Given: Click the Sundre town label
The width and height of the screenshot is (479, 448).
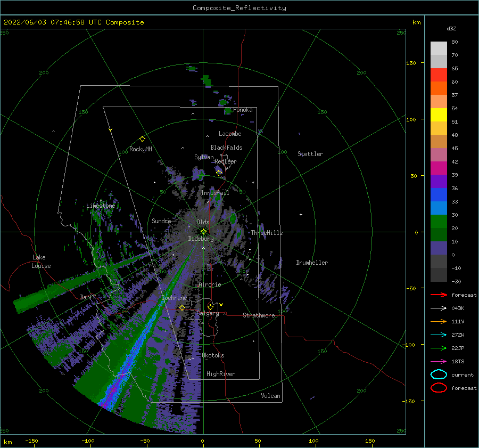Looking at the screenshot, I should [161, 221].
